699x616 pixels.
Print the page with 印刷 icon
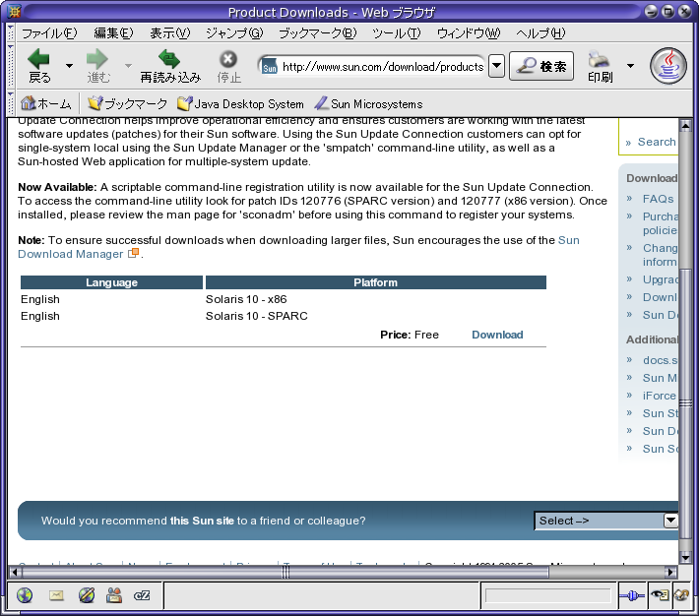pyautogui.click(x=600, y=66)
